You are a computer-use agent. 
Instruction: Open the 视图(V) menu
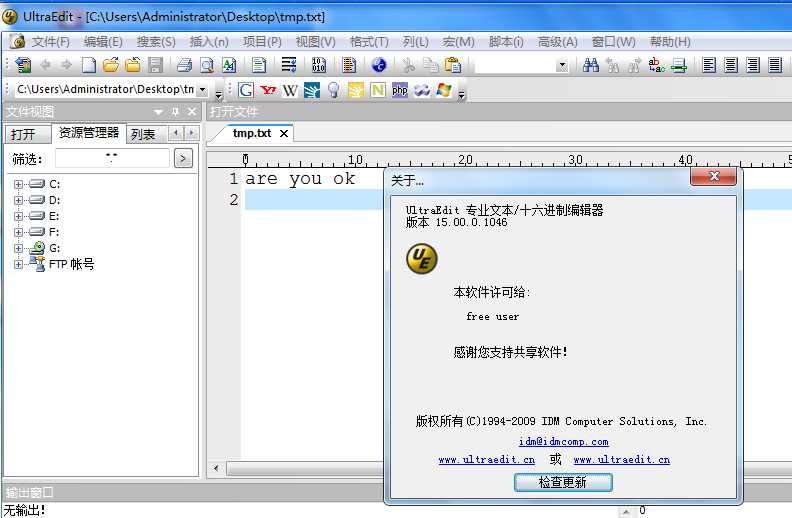(x=316, y=41)
